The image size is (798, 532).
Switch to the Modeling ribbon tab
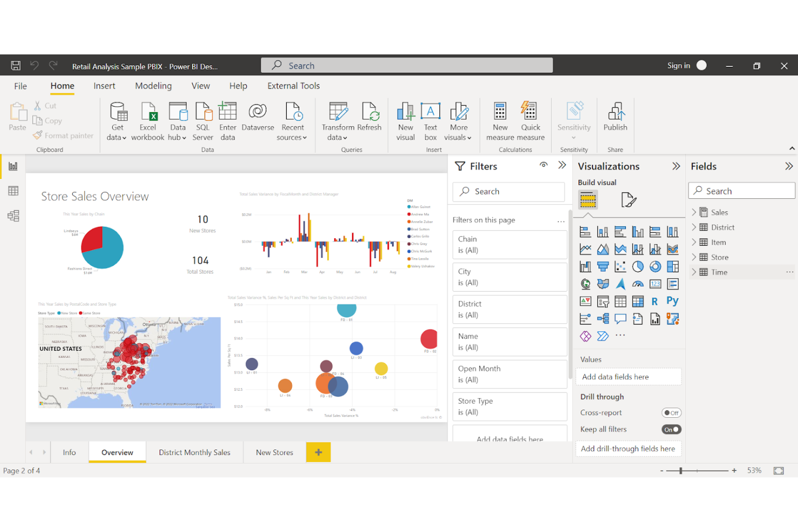pyautogui.click(x=153, y=86)
